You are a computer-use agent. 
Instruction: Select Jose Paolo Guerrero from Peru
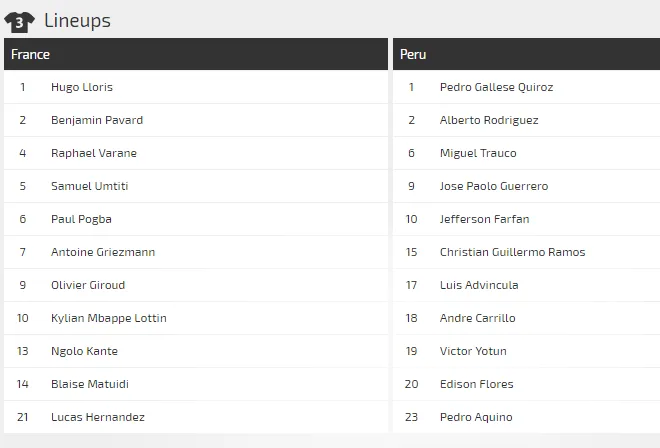(494, 186)
